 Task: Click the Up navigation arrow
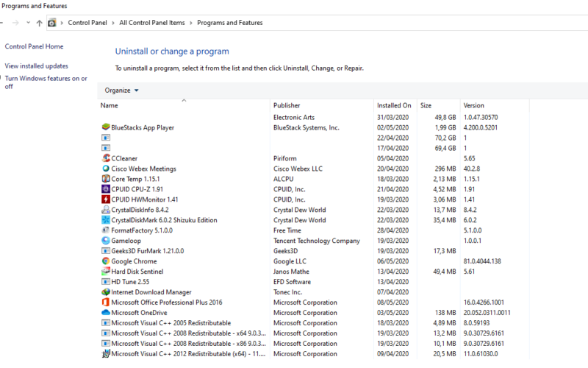click(40, 23)
